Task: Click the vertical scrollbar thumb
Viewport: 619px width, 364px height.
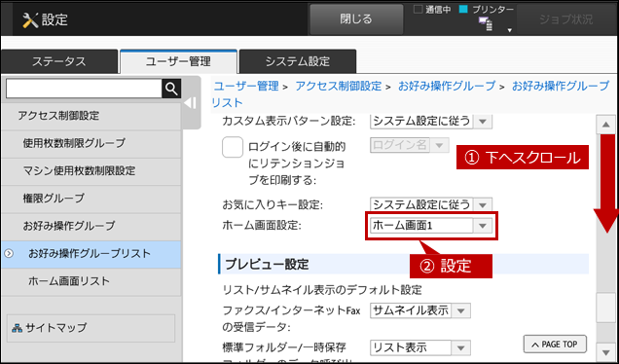Action: [606, 308]
